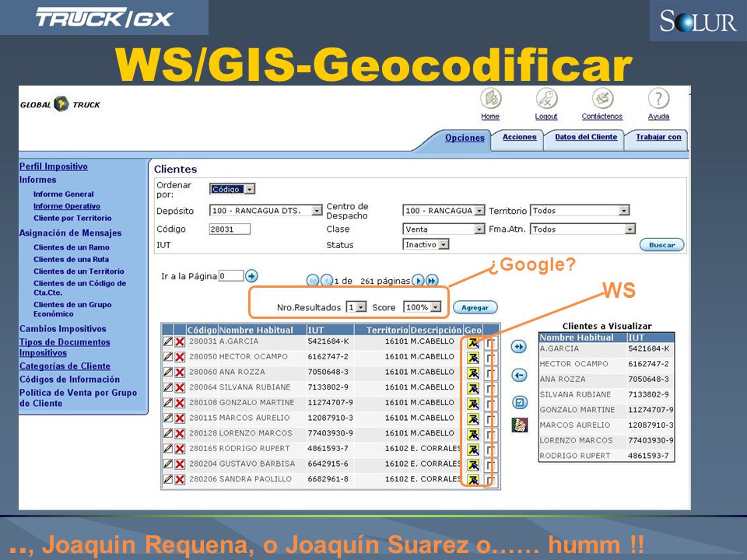Open Códigos de Información in sidebar
The width and height of the screenshot is (747, 560).
(x=69, y=380)
